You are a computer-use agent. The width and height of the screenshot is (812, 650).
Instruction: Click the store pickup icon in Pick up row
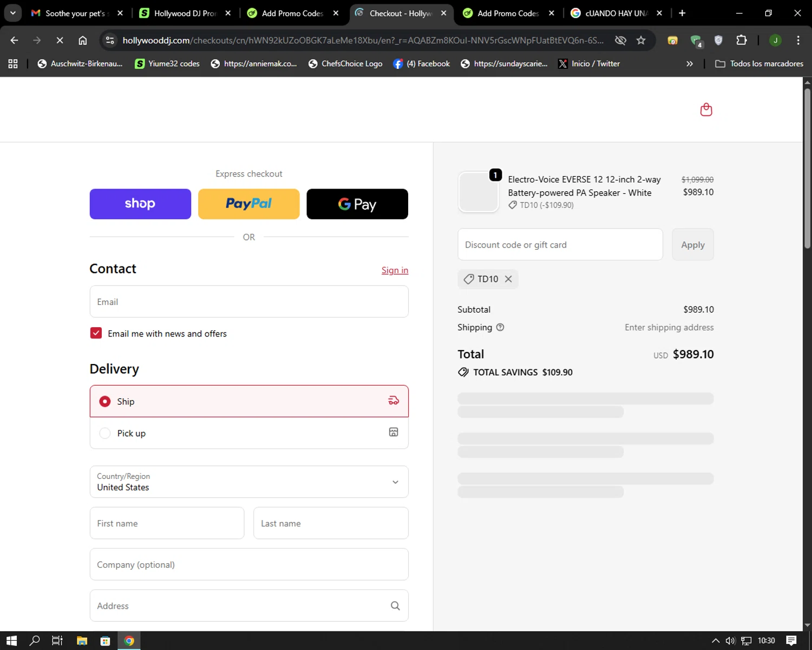394,432
